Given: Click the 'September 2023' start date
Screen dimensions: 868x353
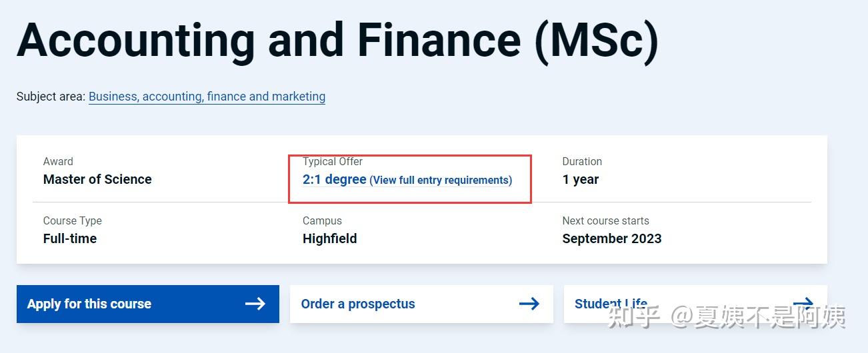Looking at the screenshot, I should coord(611,238).
